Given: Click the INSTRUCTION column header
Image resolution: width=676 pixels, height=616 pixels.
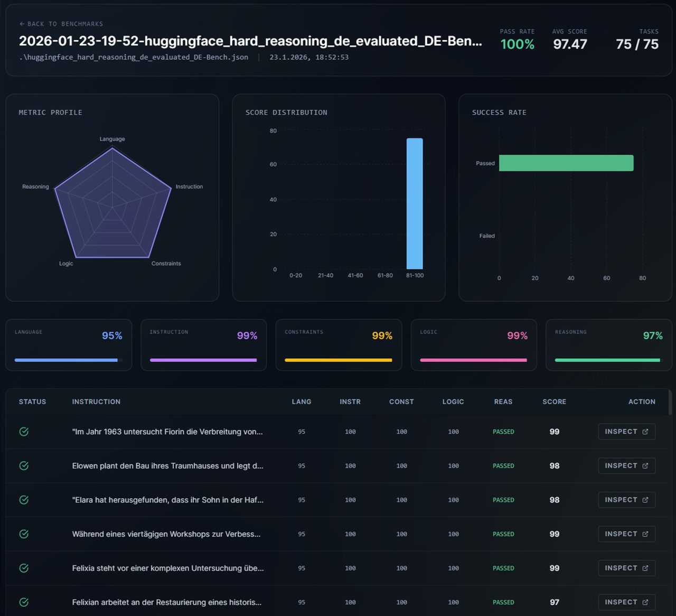Looking at the screenshot, I should 96,402.
